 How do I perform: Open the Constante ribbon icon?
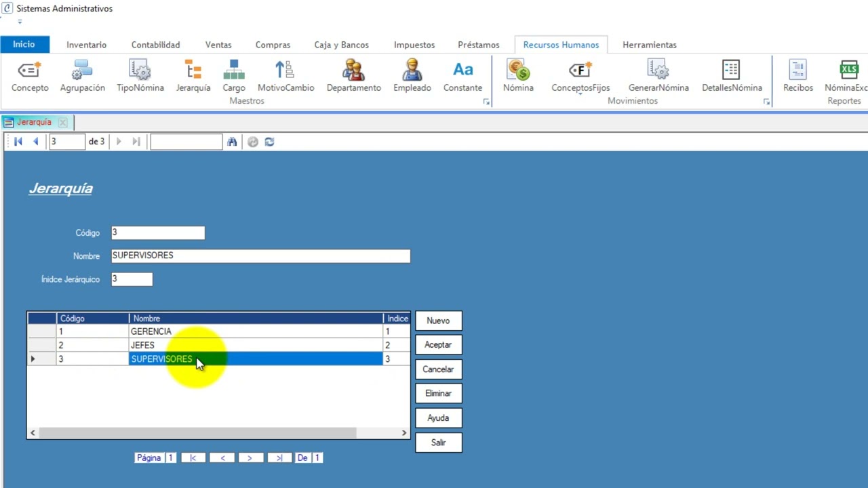coord(462,76)
